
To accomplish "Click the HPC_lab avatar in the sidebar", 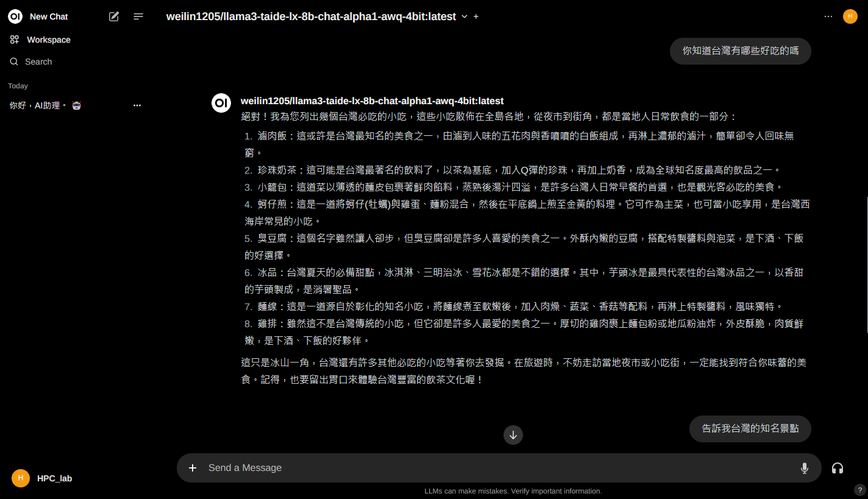I will click(x=21, y=478).
